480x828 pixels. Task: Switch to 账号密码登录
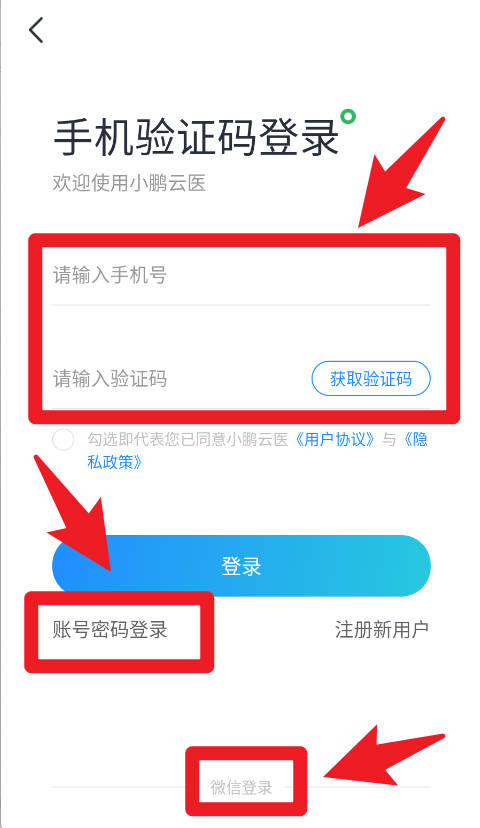[110, 629]
